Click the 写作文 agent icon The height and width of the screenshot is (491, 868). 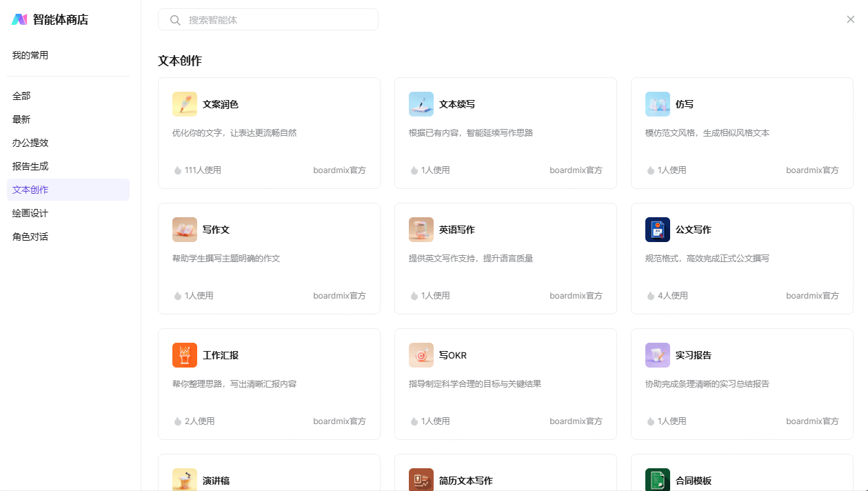tap(185, 230)
